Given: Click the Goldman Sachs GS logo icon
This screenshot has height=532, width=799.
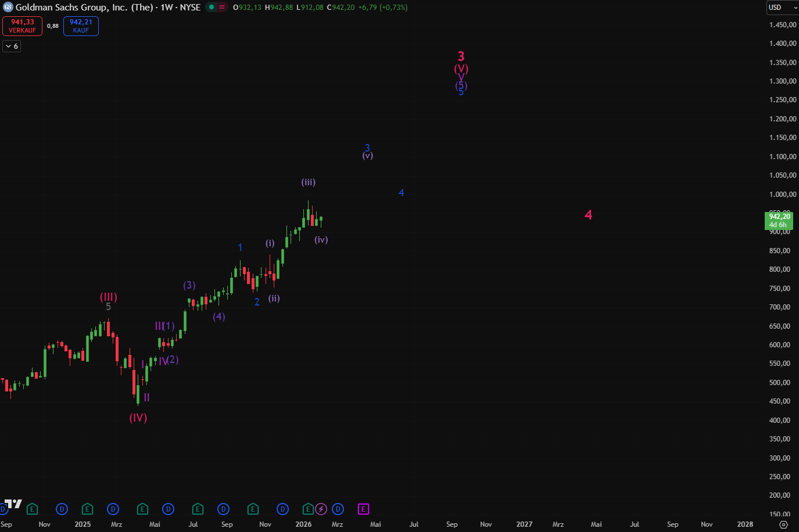Looking at the screenshot, I should tap(8, 8).
